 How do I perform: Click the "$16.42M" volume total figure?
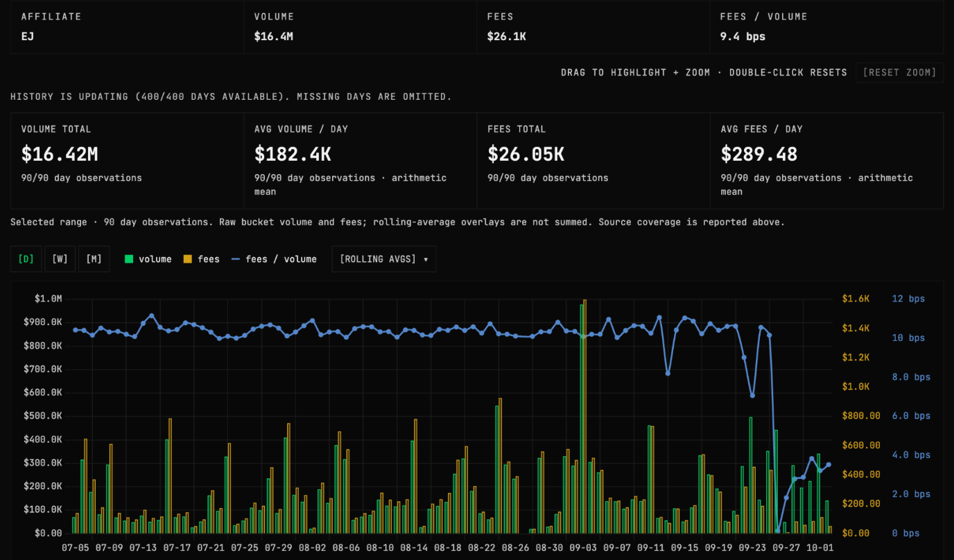click(58, 153)
